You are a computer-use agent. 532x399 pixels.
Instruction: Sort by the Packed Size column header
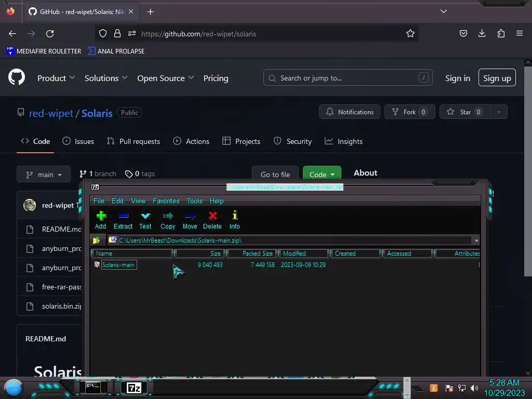click(252, 254)
